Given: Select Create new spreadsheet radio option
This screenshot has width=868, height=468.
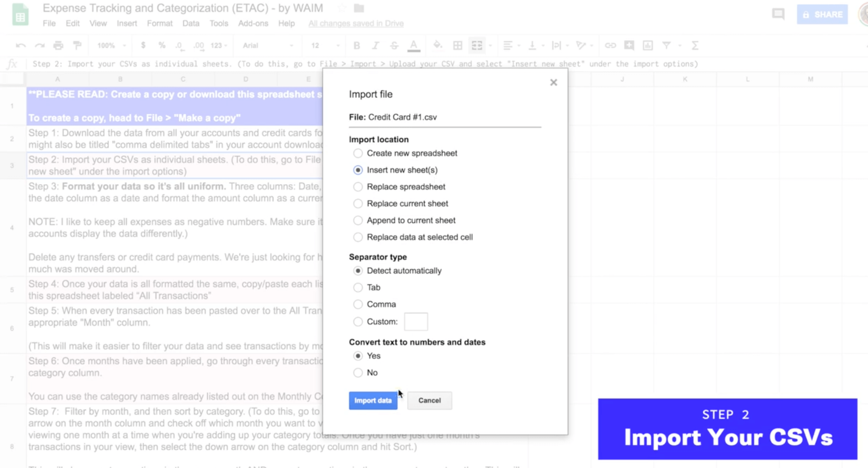Looking at the screenshot, I should coord(358,153).
